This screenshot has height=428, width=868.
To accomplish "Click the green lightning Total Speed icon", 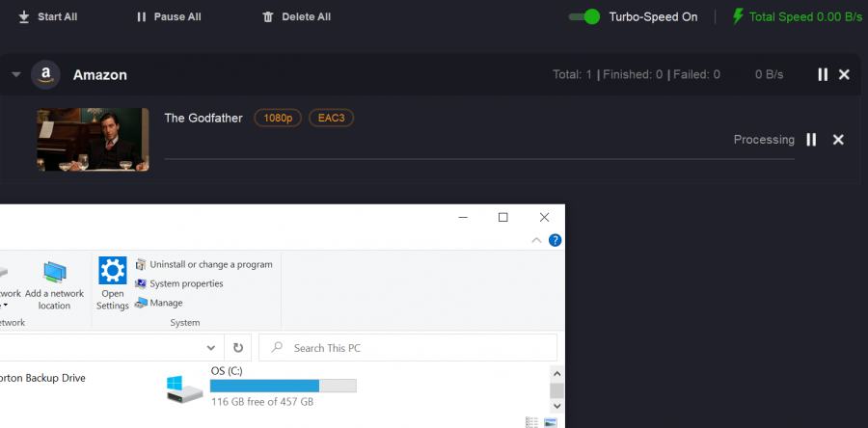I will [738, 16].
